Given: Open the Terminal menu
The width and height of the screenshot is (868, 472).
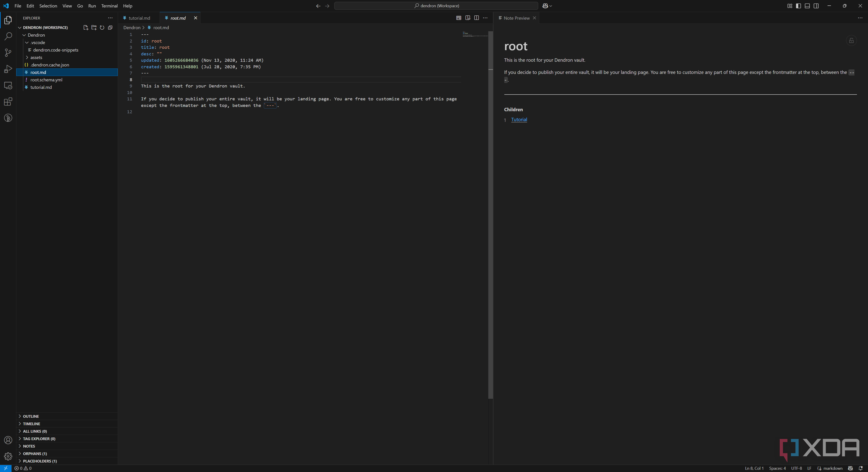Looking at the screenshot, I should point(109,6).
